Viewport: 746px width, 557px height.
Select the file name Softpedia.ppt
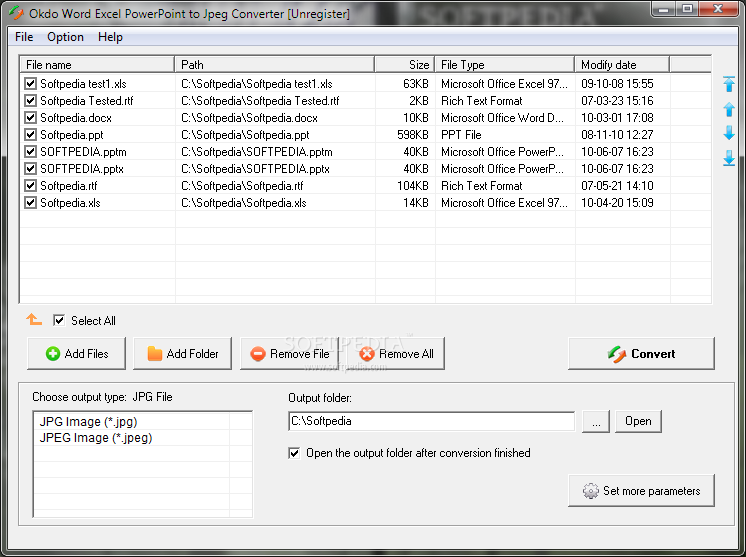pos(71,135)
